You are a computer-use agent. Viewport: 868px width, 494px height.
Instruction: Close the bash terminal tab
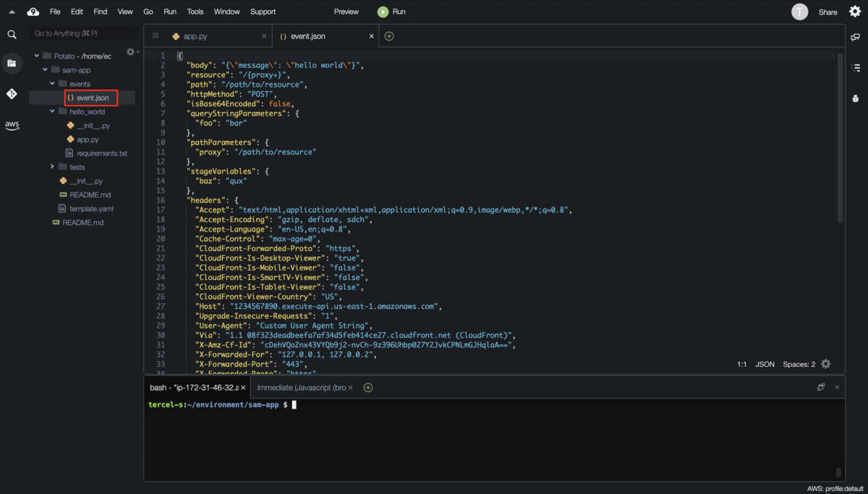(x=244, y=388)
